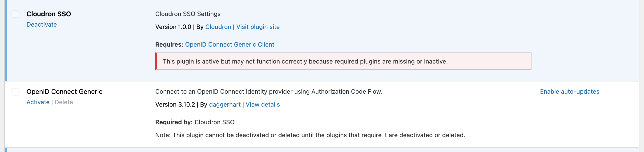Select the Cloudron SSO plugin checkbox
The height and width of the screenshot is (152, 644).
15,14
